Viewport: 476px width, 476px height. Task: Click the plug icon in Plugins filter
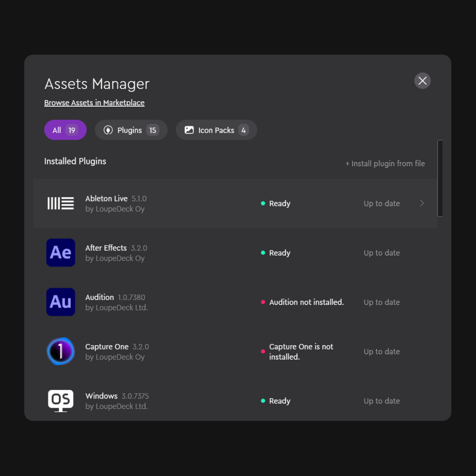pos(108,130)
